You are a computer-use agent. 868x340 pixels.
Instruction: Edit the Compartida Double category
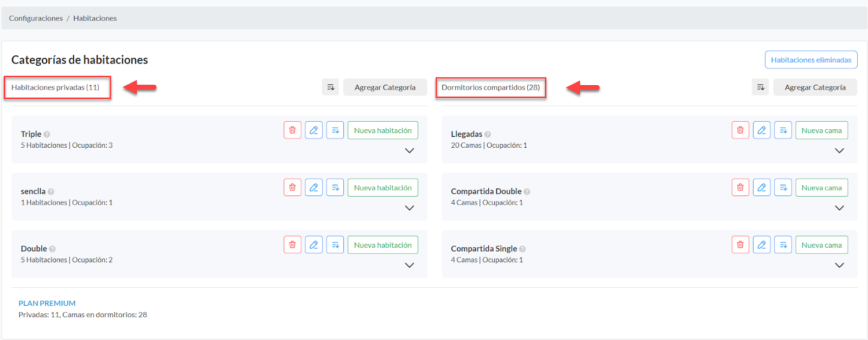[762, 187]
